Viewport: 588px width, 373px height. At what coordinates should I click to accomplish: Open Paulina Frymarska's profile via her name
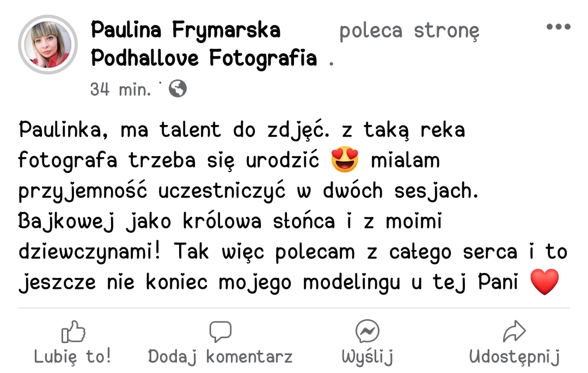[x=186, y=30]
